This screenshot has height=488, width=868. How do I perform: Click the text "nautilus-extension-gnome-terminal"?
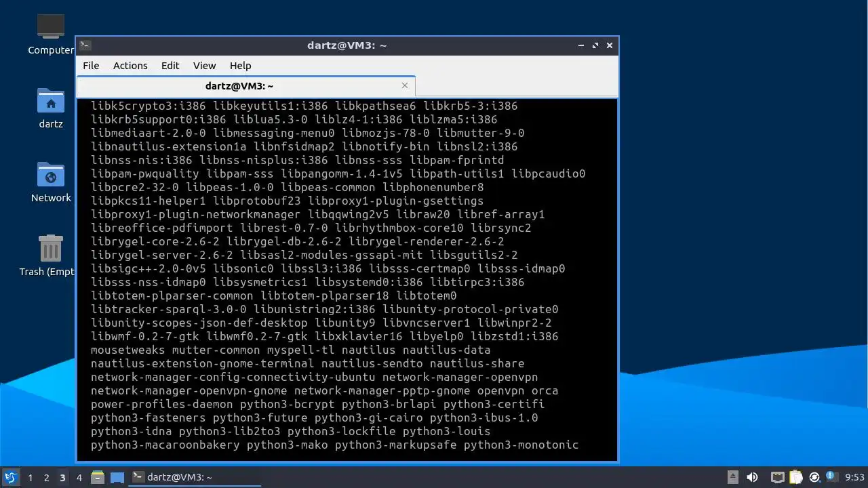tap(203, 363)
